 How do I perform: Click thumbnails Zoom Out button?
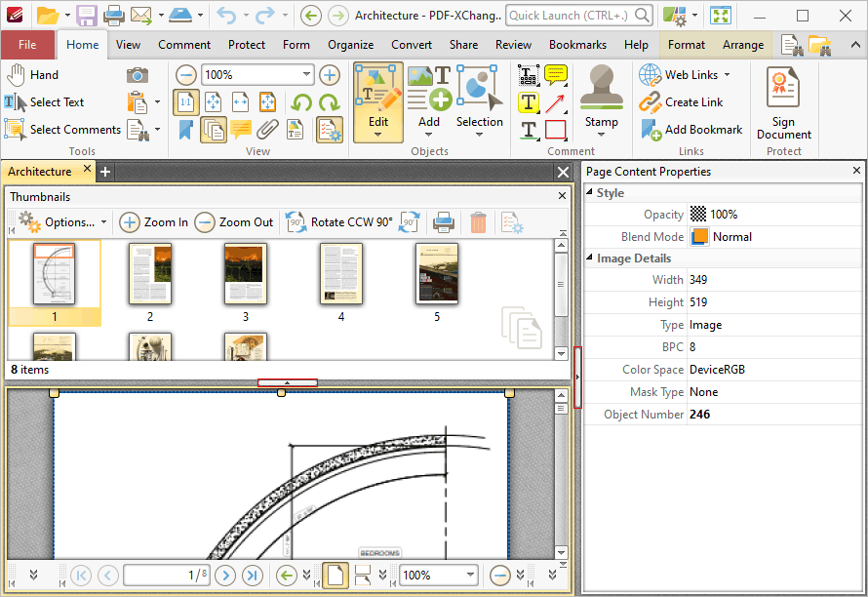click(x=234, y=222)
